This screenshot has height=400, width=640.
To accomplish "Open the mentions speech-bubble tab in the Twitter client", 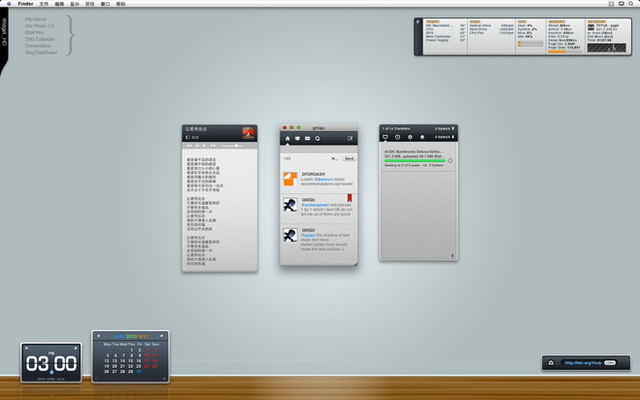I will [298, 138].
